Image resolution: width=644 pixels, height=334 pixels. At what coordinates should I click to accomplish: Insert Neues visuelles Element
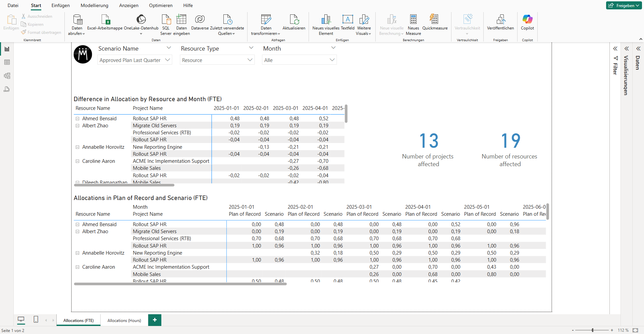coord(326,25)
